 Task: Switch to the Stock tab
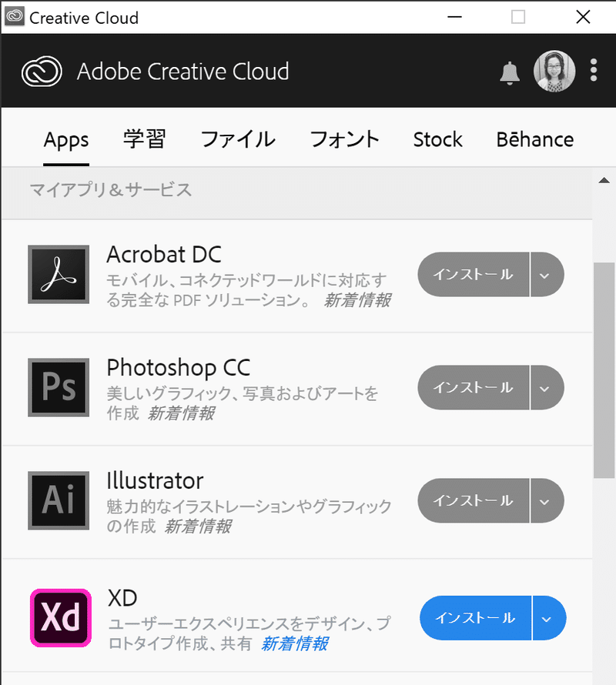coord(437,139)
